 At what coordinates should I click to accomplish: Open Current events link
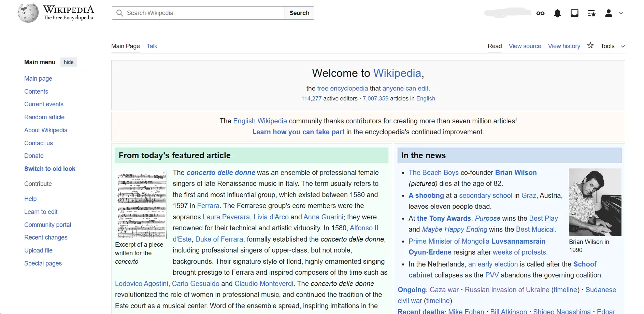44,104
